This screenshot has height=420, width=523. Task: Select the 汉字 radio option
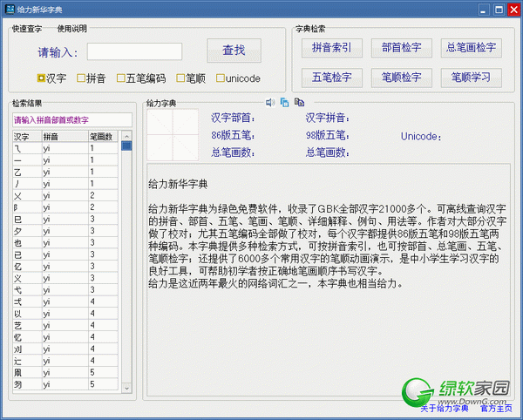point(51,78)
